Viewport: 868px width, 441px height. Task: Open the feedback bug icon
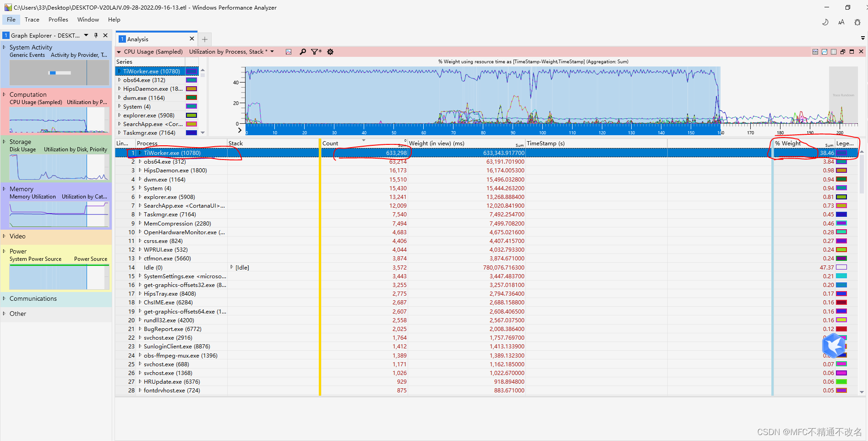(x=857, y=22)
